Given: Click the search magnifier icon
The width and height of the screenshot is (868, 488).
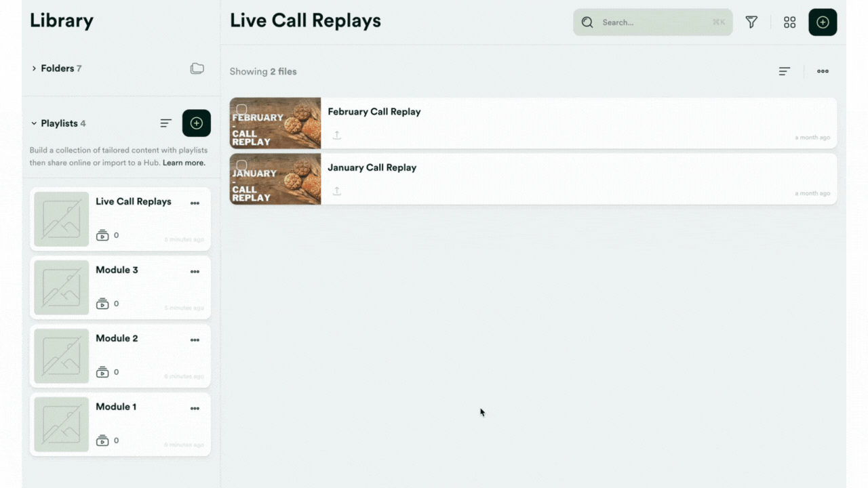Looking at the screenshot, I should pyautogui.click(x=587, y=22).
